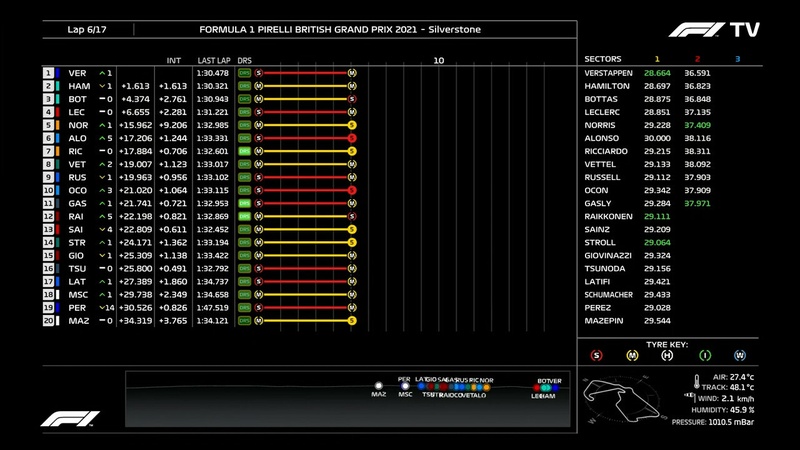Click the DRS indicator in HAM row
This screenshot has width=800, height=450.
[x=244, y=86]
